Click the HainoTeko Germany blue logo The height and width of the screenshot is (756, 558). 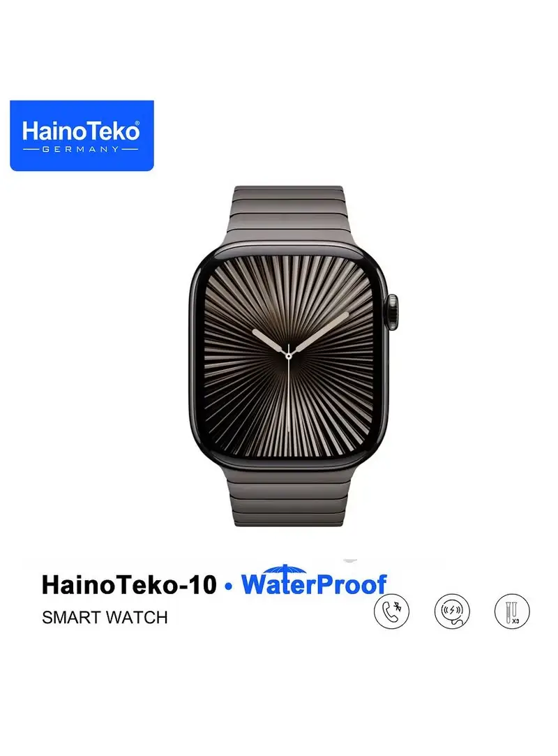pos(82,135)
